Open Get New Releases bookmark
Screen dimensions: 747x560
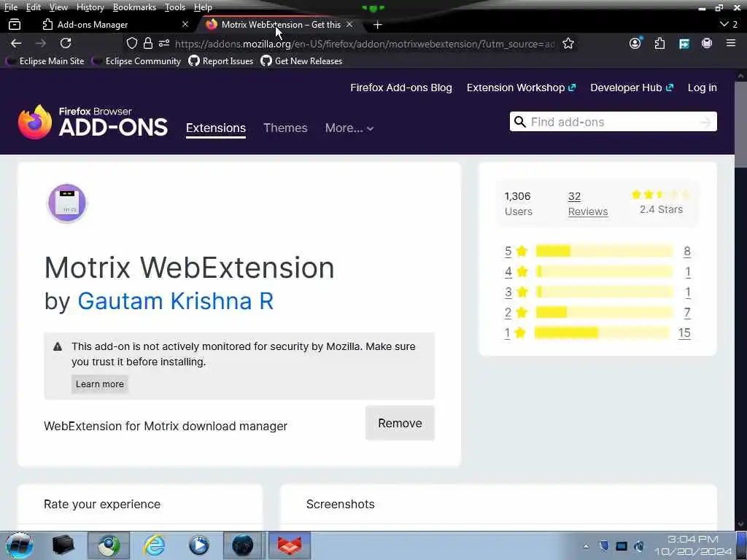301,61
